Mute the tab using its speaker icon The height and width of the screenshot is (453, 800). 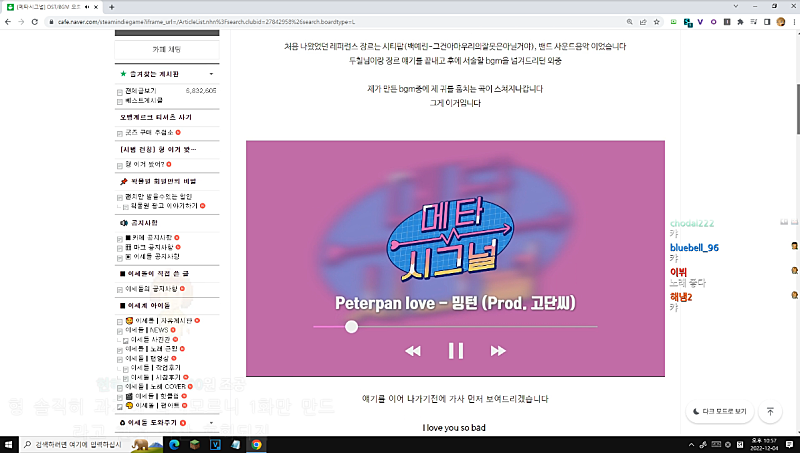tap(86, 7)
